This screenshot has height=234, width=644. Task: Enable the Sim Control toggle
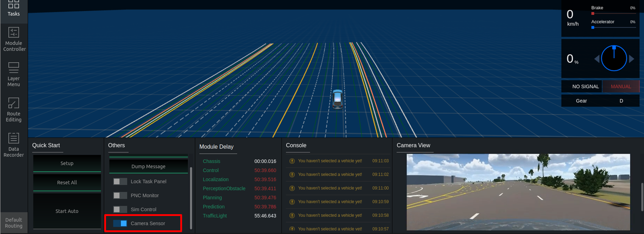pos(120,210)
